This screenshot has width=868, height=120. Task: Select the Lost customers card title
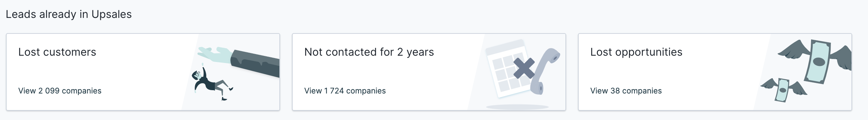point(57,52)
